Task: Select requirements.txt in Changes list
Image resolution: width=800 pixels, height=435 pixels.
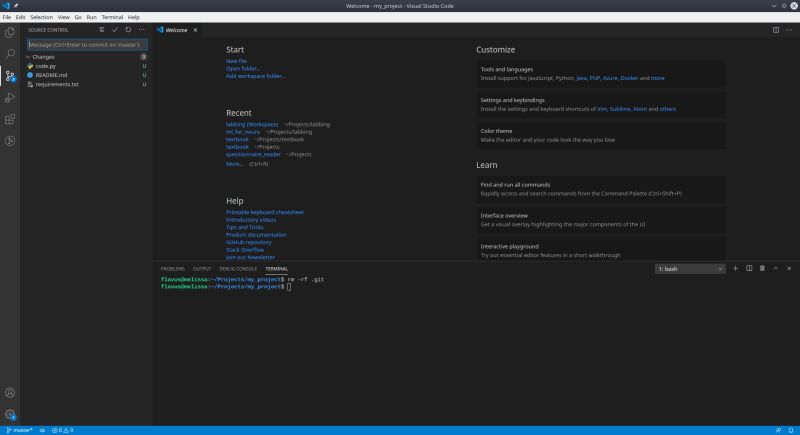Action: click(x=87, y=84)
